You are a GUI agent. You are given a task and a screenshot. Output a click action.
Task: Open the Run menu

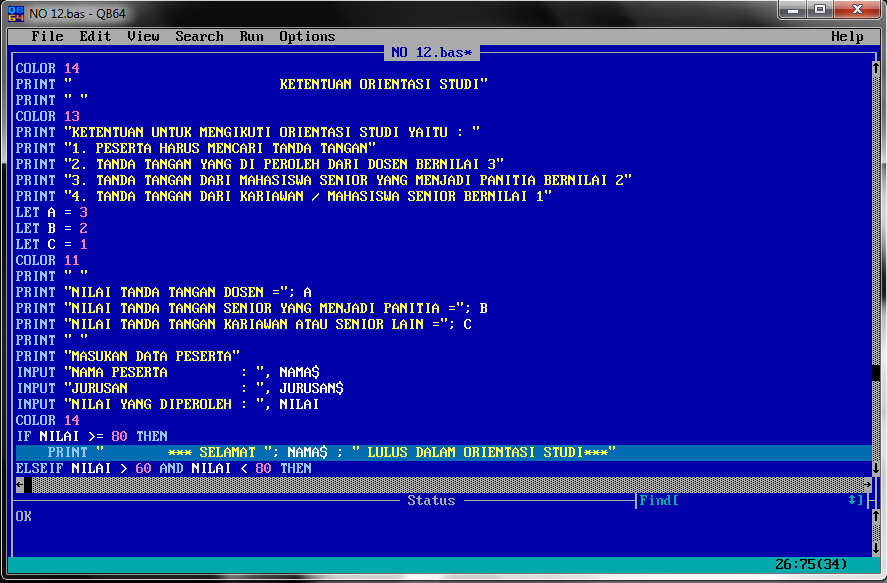click(251, 36)
